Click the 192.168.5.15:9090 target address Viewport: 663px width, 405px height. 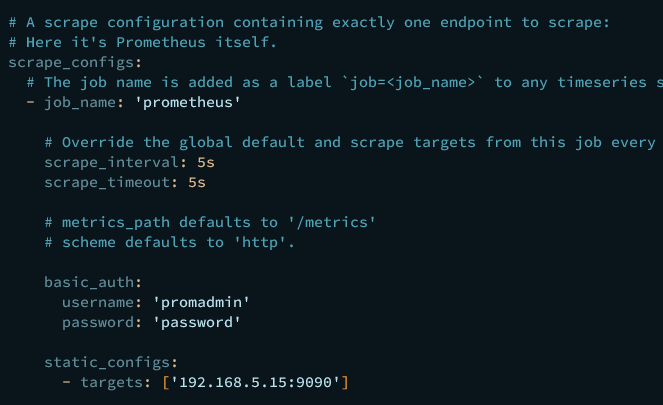255,382
